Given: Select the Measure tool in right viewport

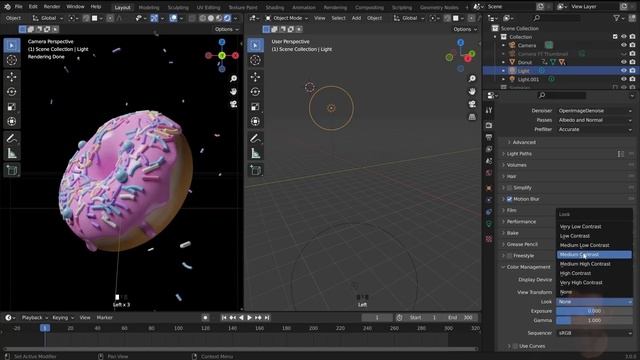Looking at the screenshot, I should click(256, 153).
